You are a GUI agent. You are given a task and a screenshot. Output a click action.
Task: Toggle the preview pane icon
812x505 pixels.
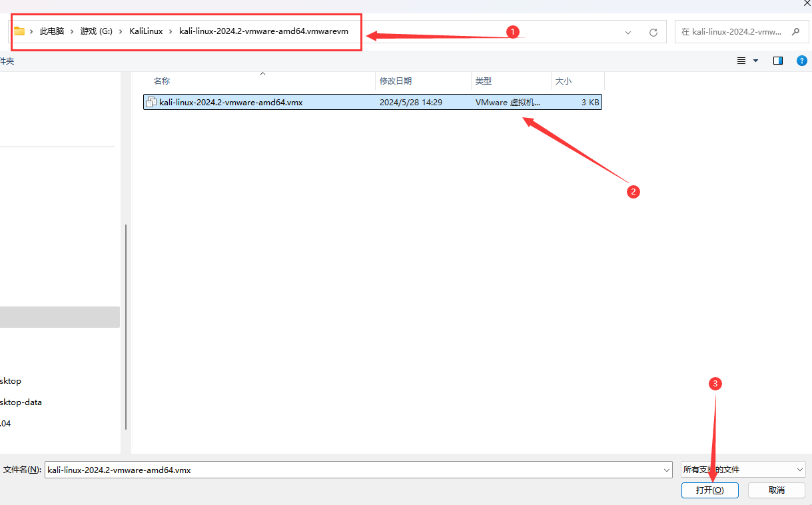click(777, 61)
